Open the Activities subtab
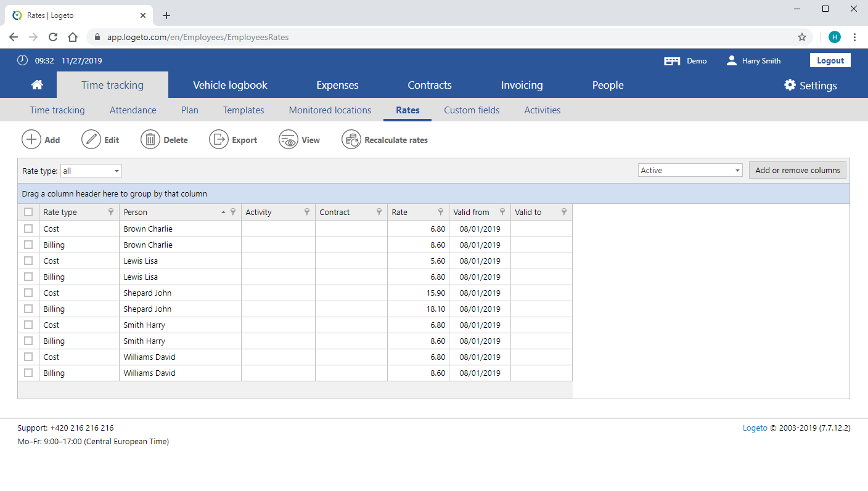Screen dimensions: 868x491 [x=542, y=110]
